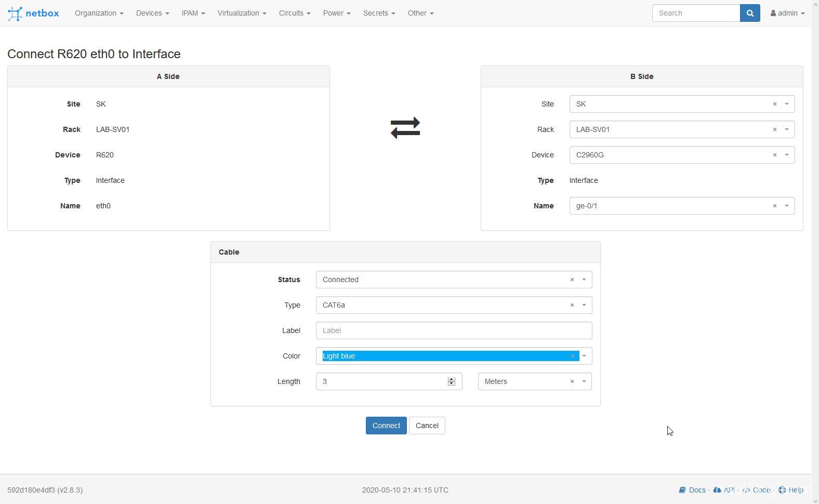This screenshot has width=819, height=504.
Task: Click the API cloud icon
Action: click(717, 490)
